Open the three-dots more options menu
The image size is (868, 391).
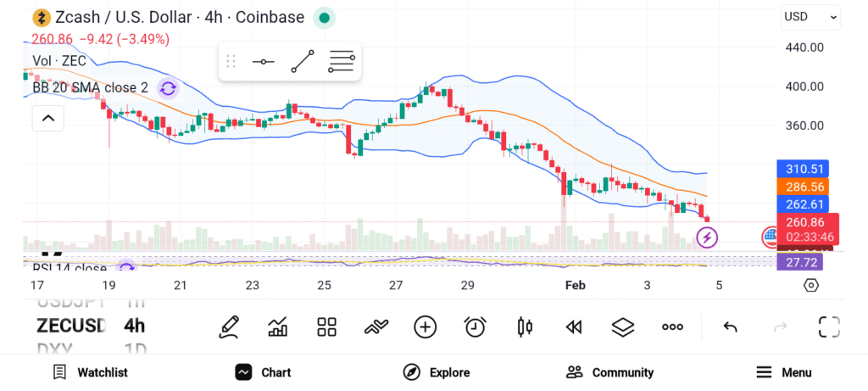(x=673, y=327)
